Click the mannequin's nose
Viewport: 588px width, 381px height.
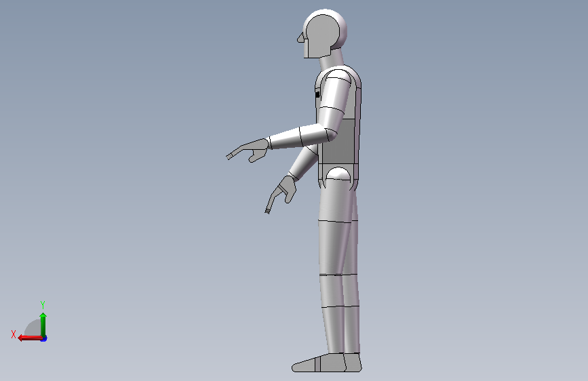coord(300,37)
